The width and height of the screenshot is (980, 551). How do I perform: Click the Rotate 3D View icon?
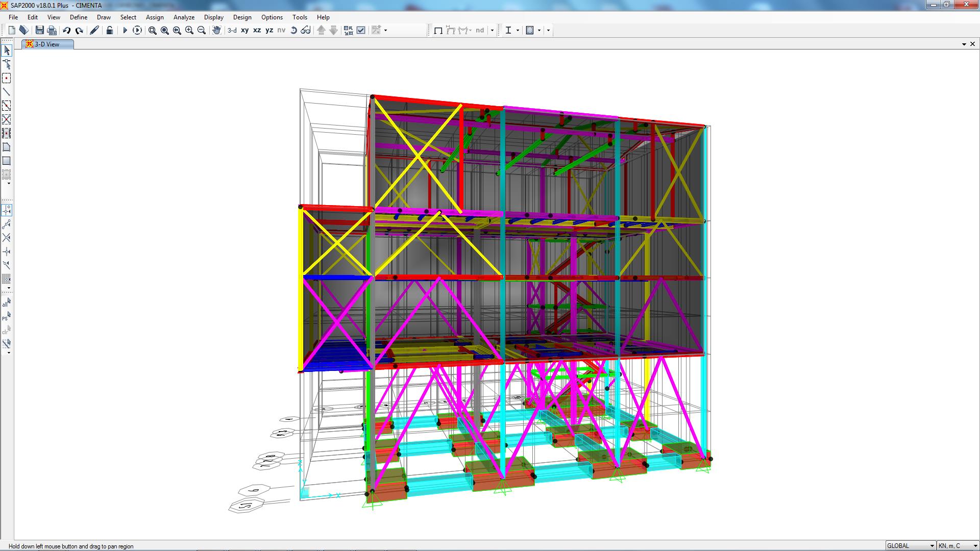click(x=293, y=31)
